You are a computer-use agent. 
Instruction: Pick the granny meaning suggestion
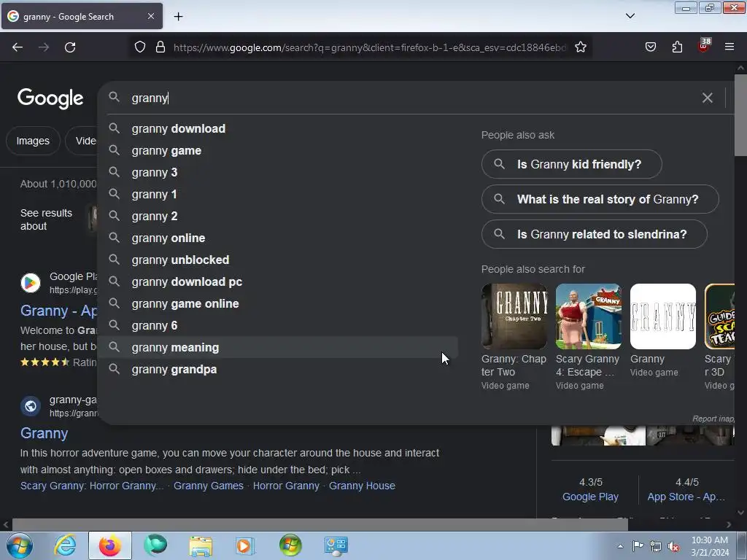click(x=278, y=348)
